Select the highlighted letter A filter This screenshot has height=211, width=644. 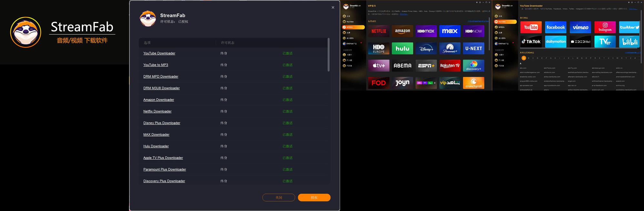click(x=524, y=58)
